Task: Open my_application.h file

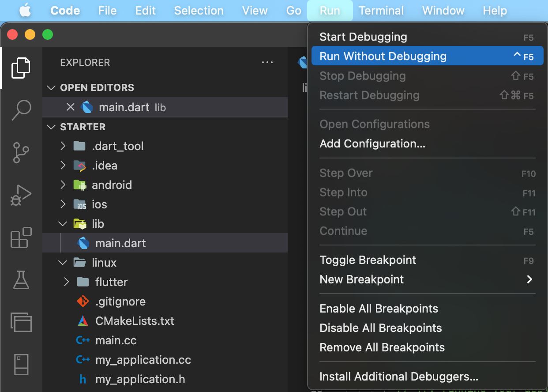Action: (x=165, y=379)
